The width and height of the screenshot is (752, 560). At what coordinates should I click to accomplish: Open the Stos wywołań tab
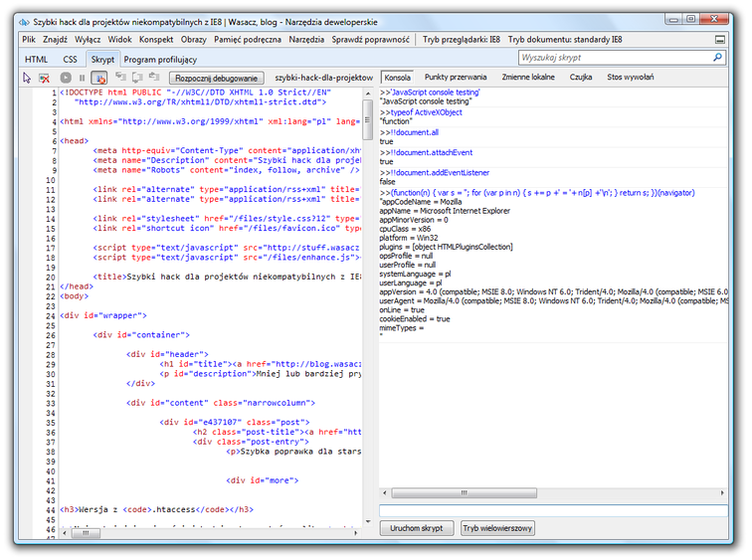[630, 78]
